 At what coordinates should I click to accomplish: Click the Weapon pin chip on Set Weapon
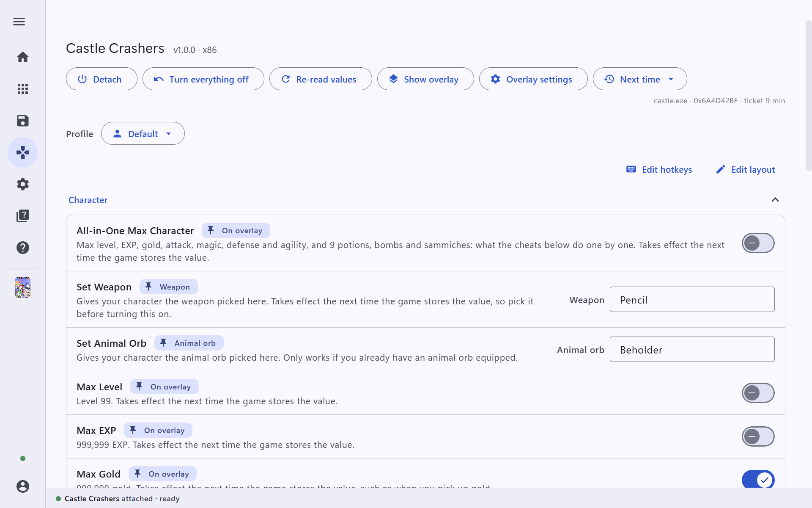(169, 287)
